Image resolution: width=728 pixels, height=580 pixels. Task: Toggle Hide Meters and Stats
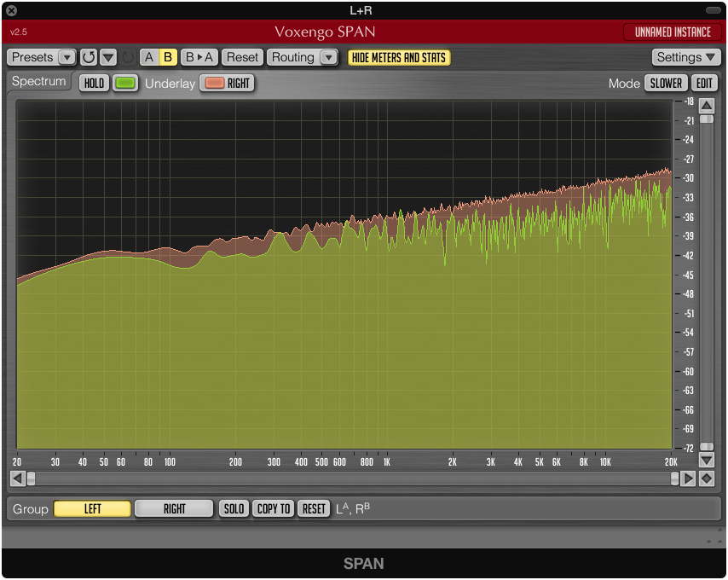[399, 58]
